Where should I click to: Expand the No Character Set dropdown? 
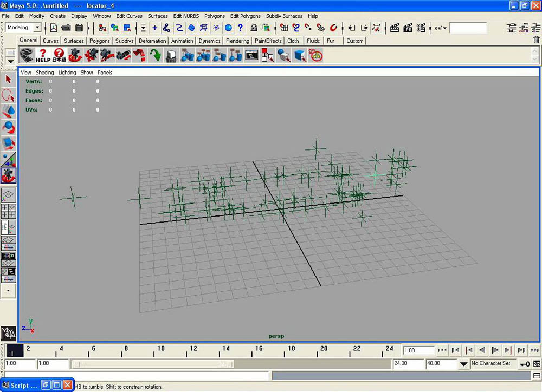tap(463, 364)
